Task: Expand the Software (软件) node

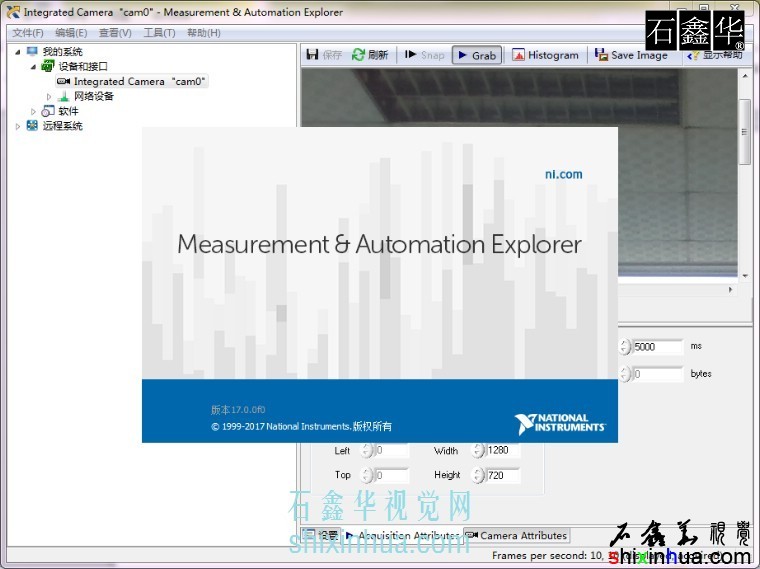Action: (x=33, y=111)
